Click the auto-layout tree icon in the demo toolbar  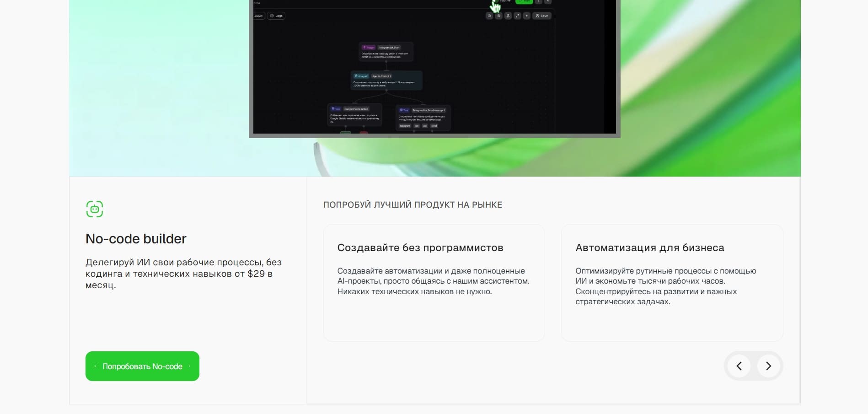tap(508, 16)
